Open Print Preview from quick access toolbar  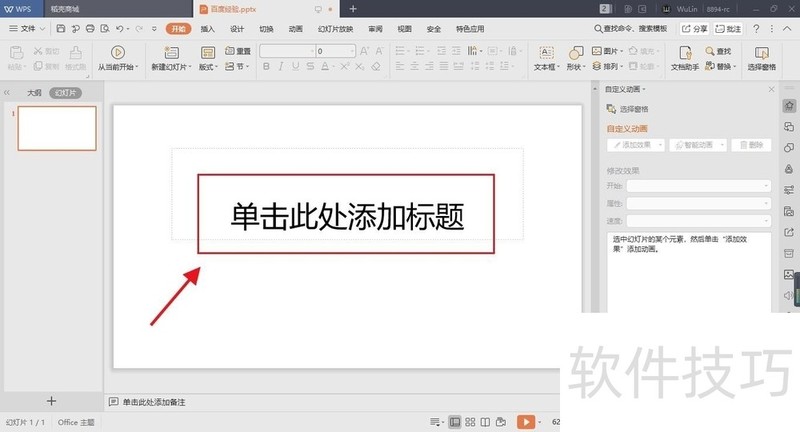point(105,29)
